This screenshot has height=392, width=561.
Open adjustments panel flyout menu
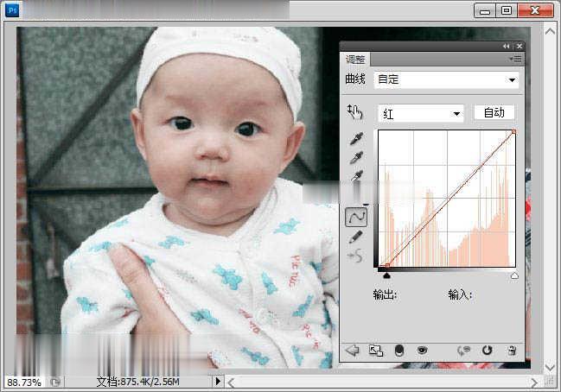[x=516, y=59]
